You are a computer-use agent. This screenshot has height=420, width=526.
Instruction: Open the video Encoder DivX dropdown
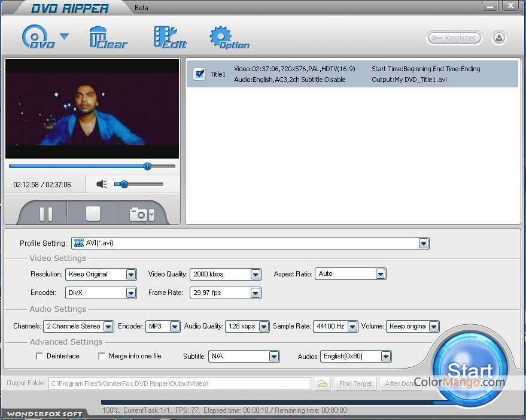pos(131,293)
